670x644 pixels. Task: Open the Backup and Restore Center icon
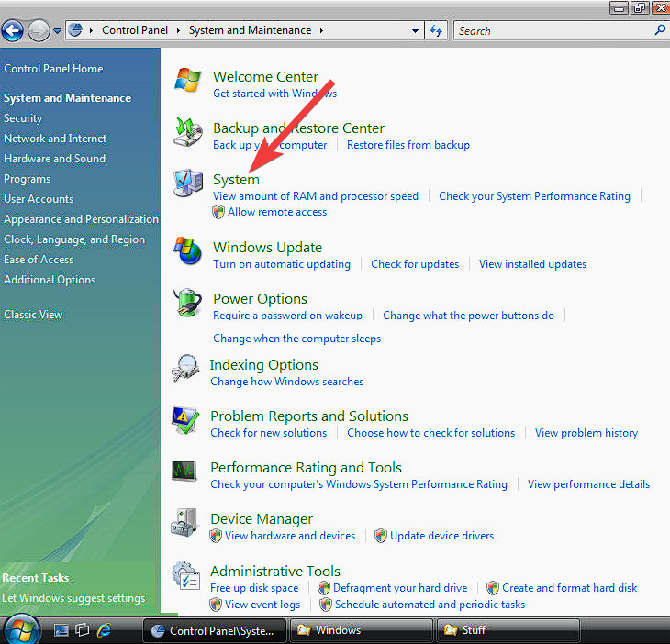click(188, 134)
